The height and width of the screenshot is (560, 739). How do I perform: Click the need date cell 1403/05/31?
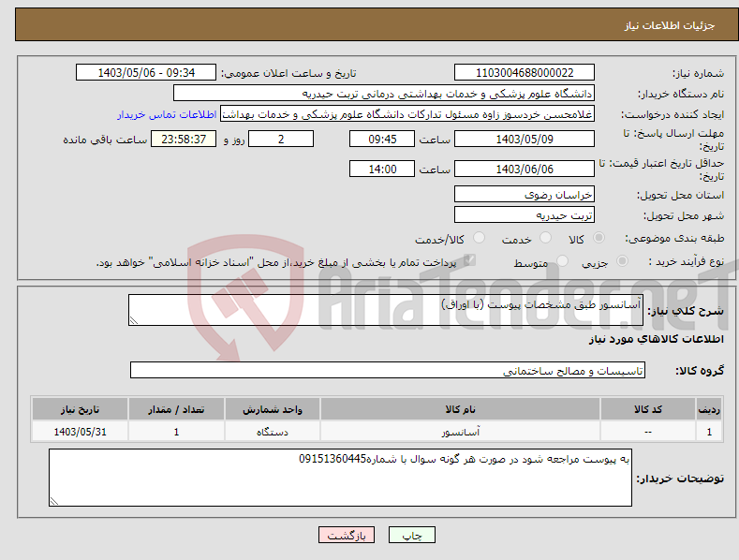81,432
